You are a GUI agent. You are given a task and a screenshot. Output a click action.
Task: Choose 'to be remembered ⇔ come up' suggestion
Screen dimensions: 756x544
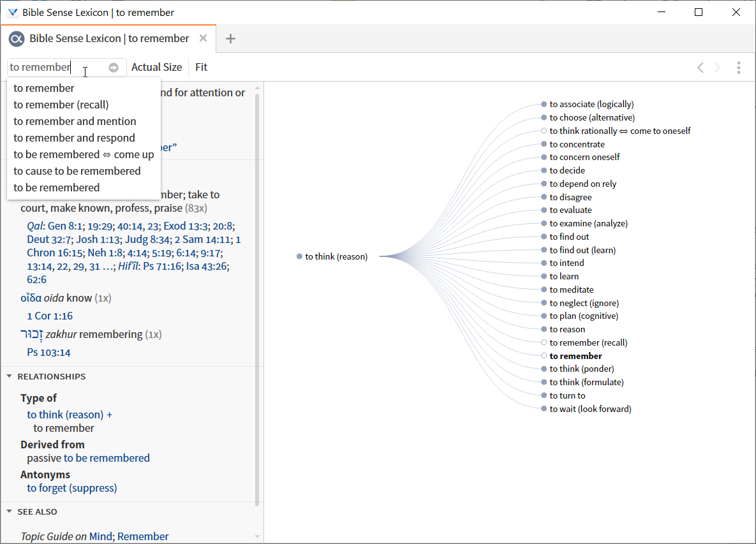pos(84,155)
